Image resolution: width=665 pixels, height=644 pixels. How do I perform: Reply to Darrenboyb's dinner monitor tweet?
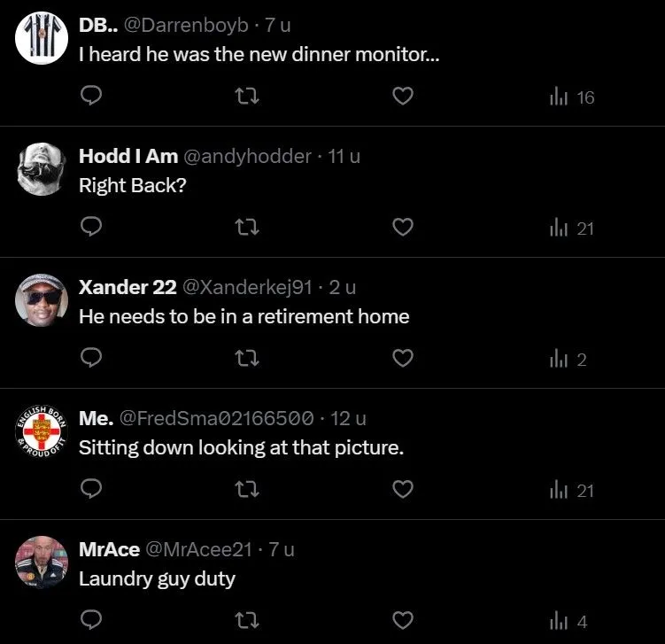click(x=92, y=97)
